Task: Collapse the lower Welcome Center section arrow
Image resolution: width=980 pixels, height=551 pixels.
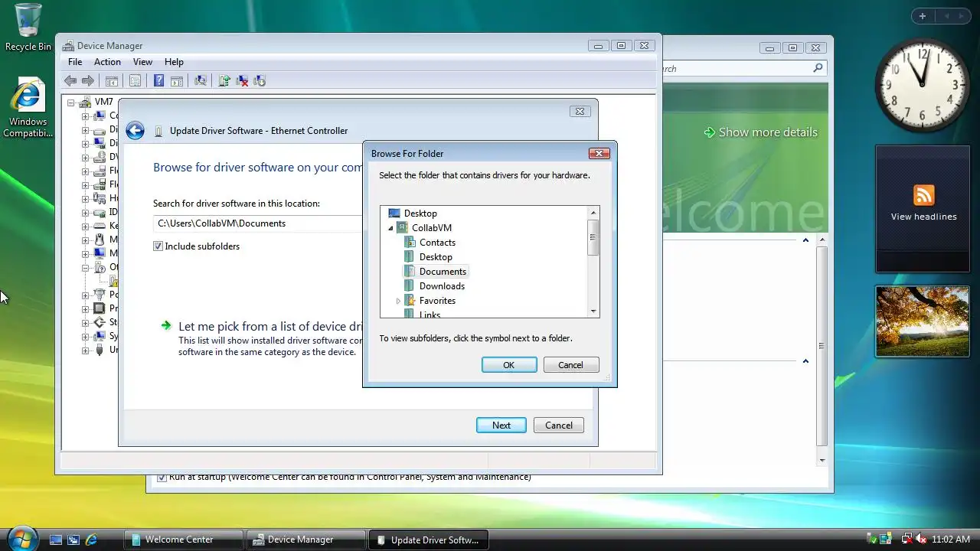Action: coord(805,361)
